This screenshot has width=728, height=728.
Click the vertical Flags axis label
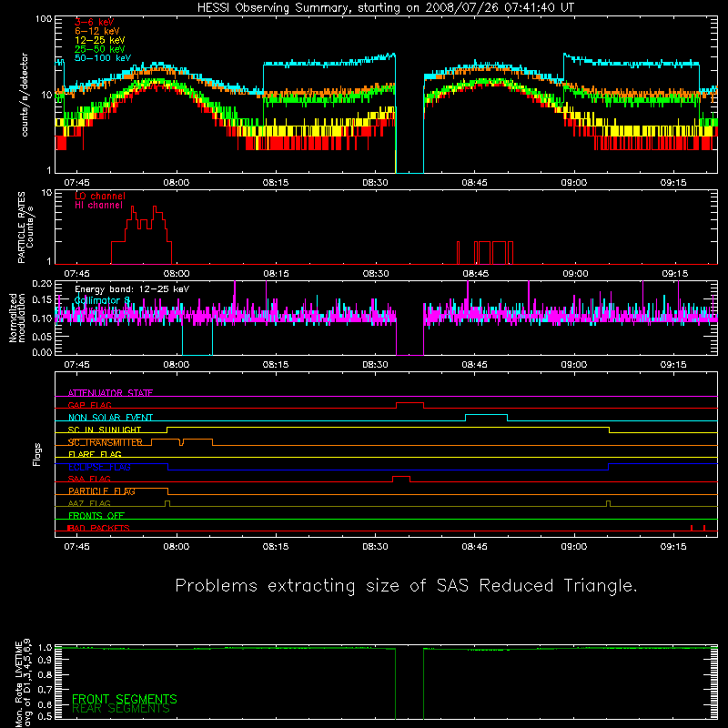coord(37,454)
